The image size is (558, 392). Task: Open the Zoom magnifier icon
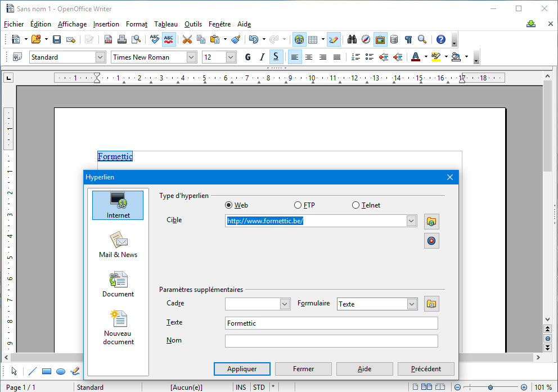point(422,39)
